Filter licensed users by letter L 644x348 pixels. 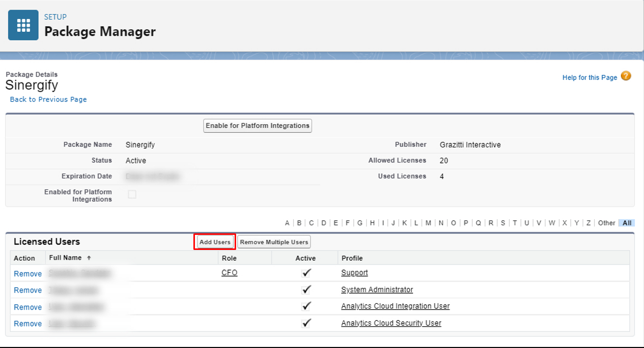tap(416, 223)
